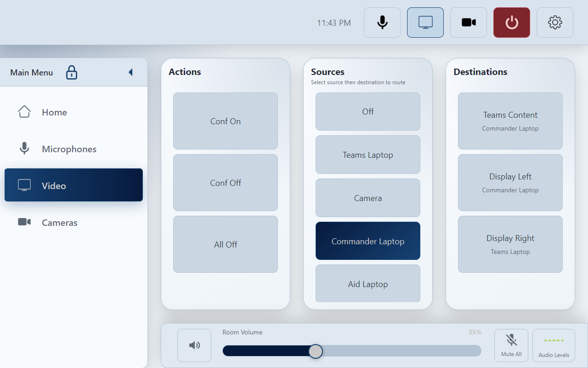The height and width of the screenshot is (368, 588).
Task: Toggle the Commander Laptop source
Action: click(368, 241)
